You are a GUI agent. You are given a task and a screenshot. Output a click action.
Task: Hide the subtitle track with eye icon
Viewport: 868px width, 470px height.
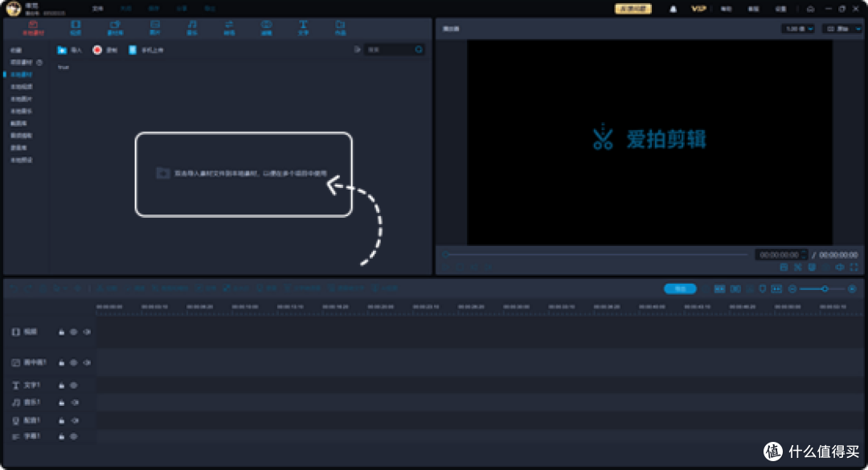pyautogui.click(x=74, y=437)
